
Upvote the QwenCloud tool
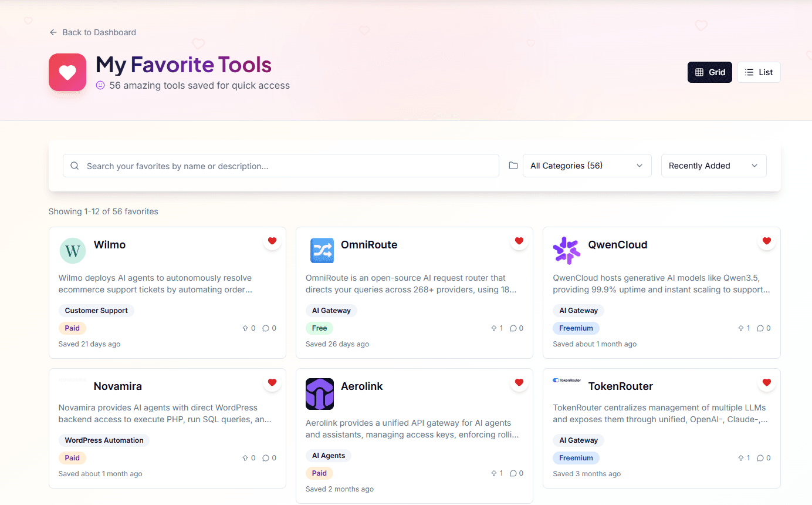(x=743, y=328)
